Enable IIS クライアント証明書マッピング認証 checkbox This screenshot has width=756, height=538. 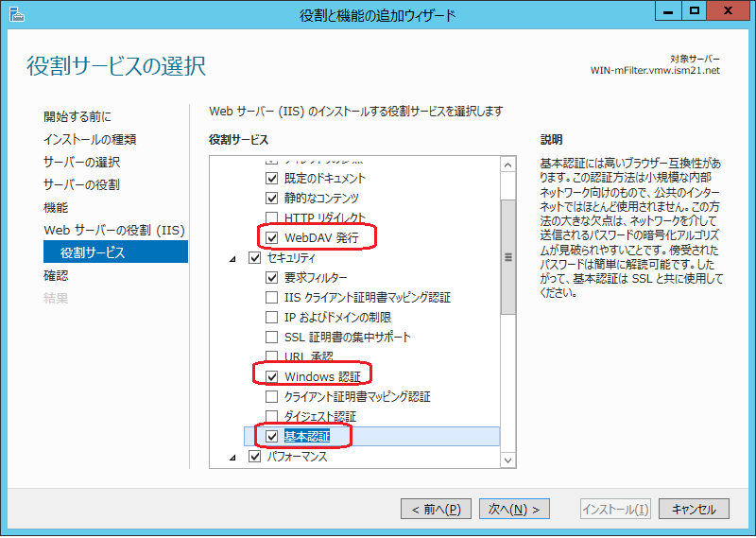coord(272,297)
